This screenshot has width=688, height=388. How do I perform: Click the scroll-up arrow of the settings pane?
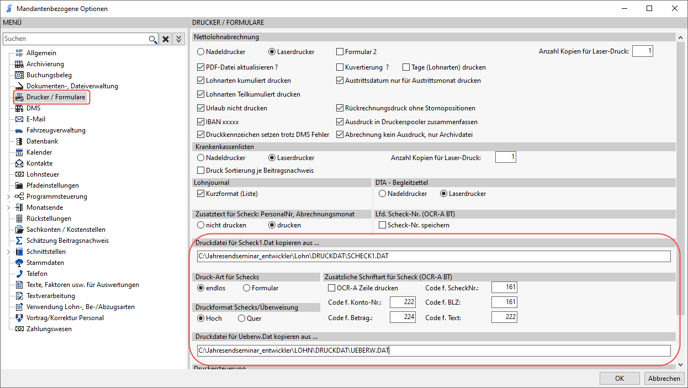pyautogui.click(x=680, y=38)
